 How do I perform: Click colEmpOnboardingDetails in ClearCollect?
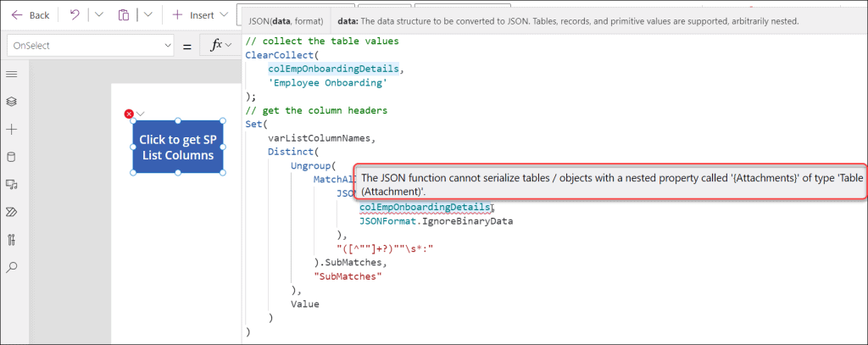point(333,70)
